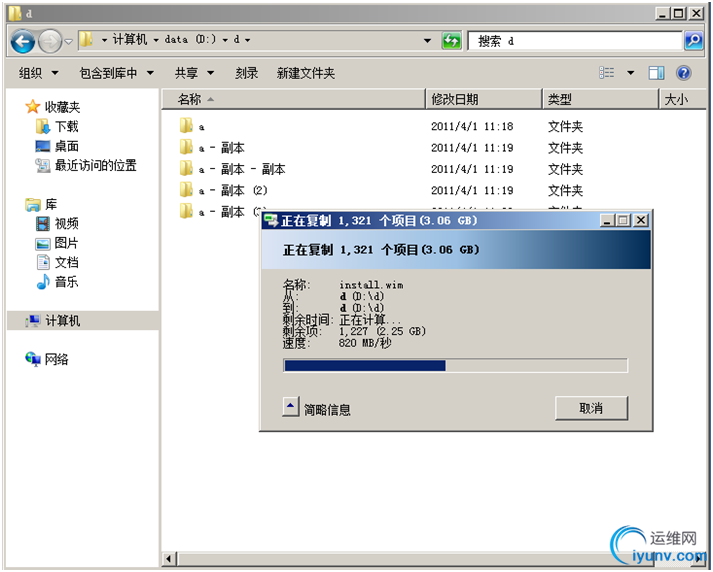Click the greyed Forward arrow button
Viewport: 713px width, 572px height.
[x=50, y=41]
